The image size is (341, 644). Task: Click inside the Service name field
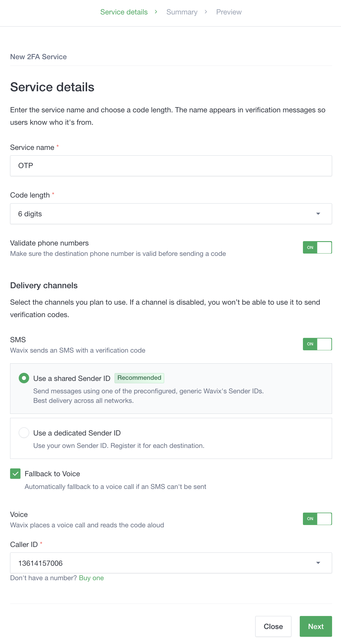click(x=171, y=165)
